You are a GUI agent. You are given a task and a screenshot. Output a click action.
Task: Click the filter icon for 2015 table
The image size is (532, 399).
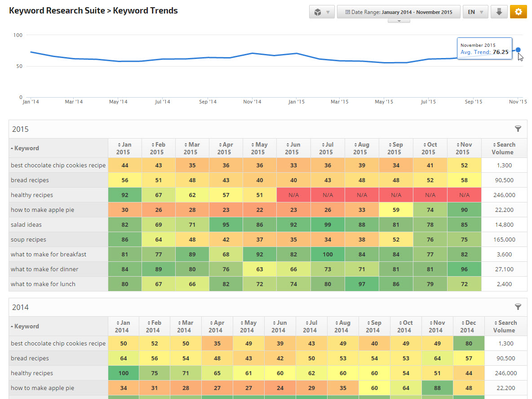(x=518, y=129)
